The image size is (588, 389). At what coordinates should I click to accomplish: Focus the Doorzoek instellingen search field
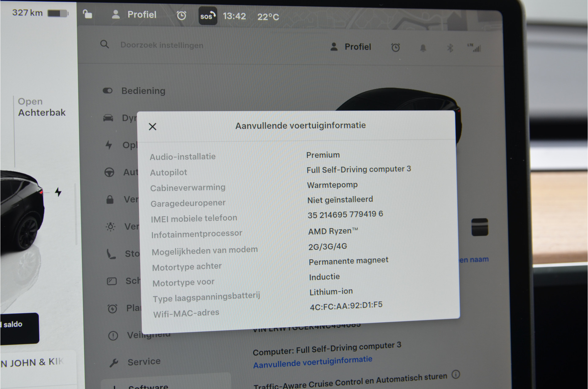point(162,45)
